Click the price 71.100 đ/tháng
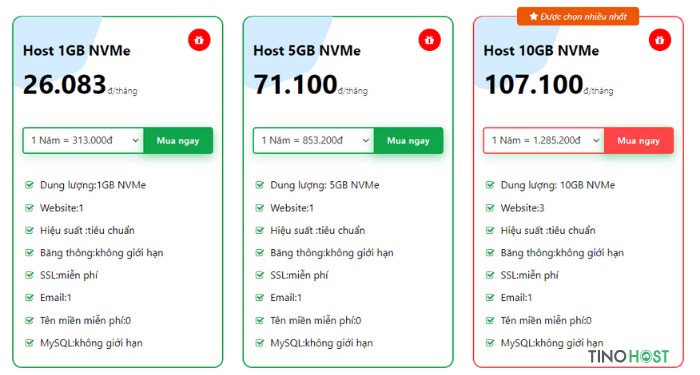This screenshot has height=375, width=700. [x=311, y=85]
